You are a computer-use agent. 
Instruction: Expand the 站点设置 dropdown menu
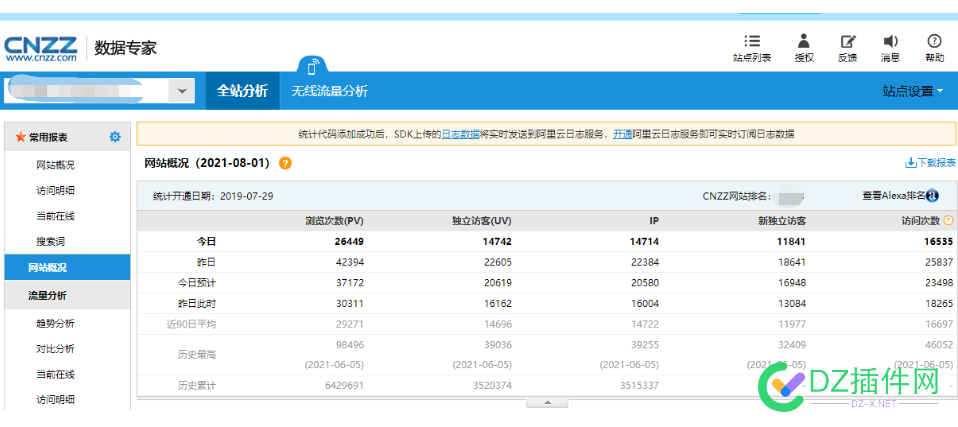point(913,91)
